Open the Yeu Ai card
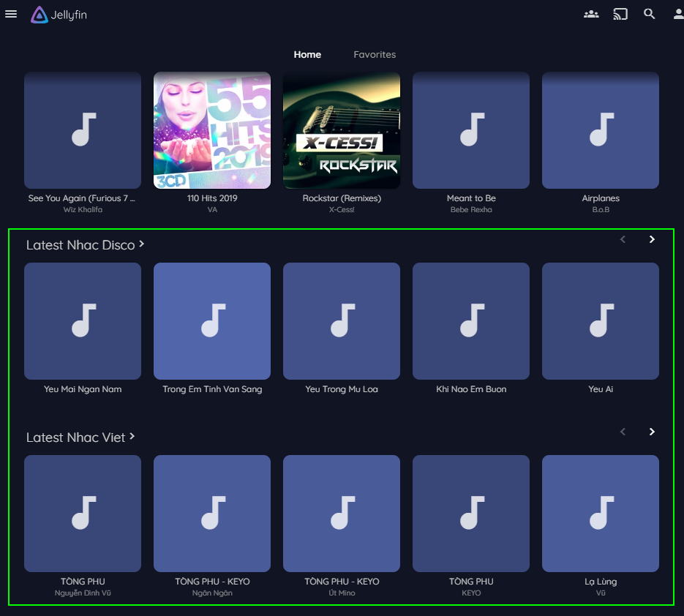684x616 pixels. point(601,321)
